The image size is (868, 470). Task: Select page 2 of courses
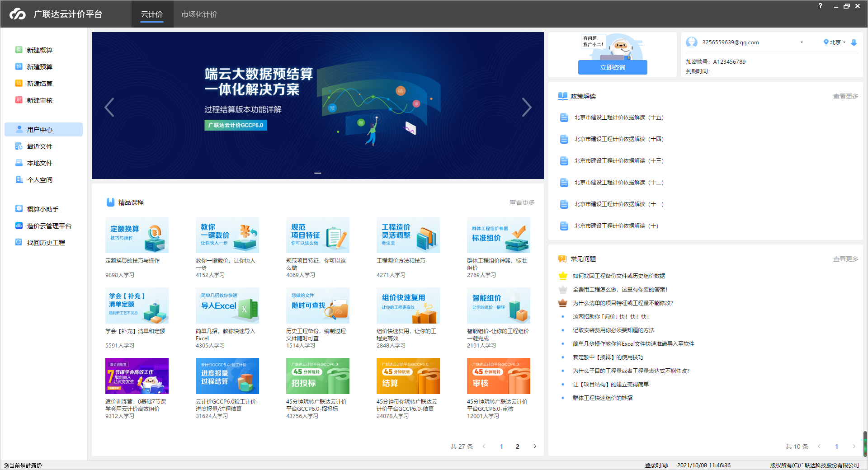click(518, 446)
